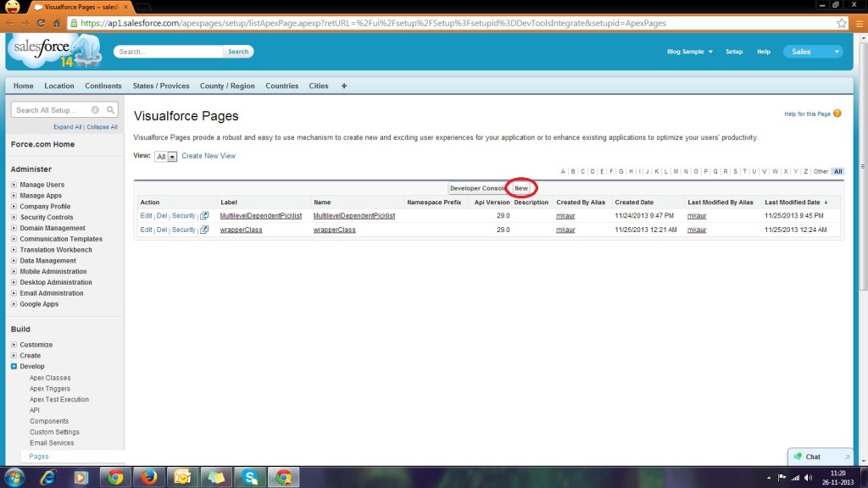Open the Chat panel
This screenshot has width=868, height=488.
820,457
